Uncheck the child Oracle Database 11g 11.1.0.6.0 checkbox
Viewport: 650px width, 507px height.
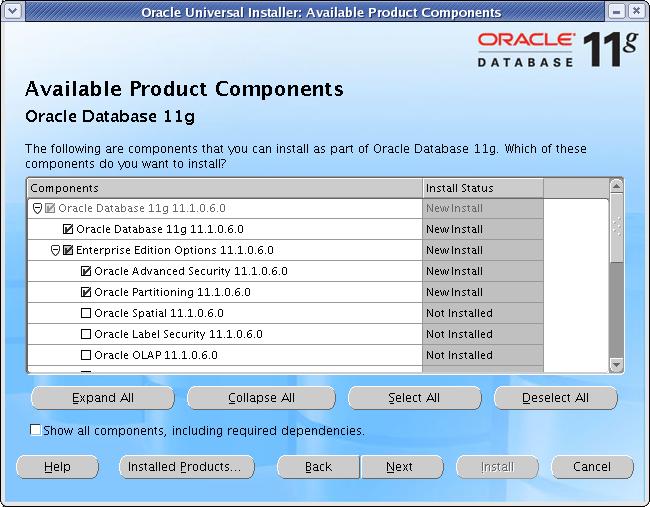[68, 229]
